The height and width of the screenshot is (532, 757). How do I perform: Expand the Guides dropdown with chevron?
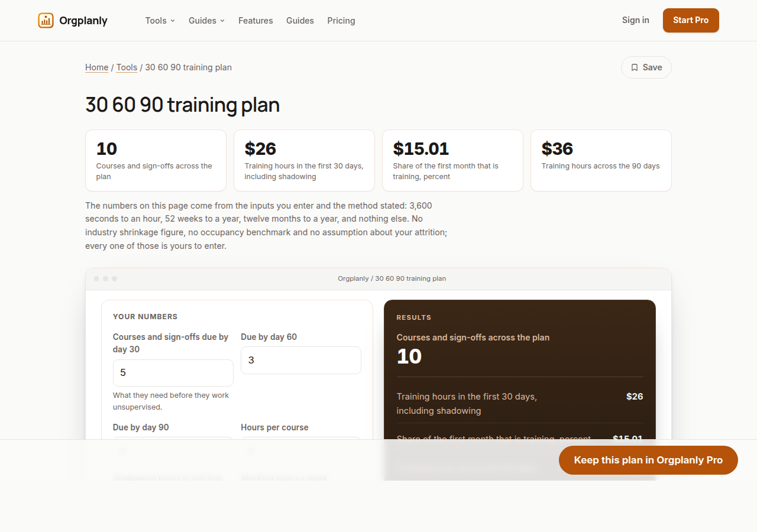[x=207, y=21]
